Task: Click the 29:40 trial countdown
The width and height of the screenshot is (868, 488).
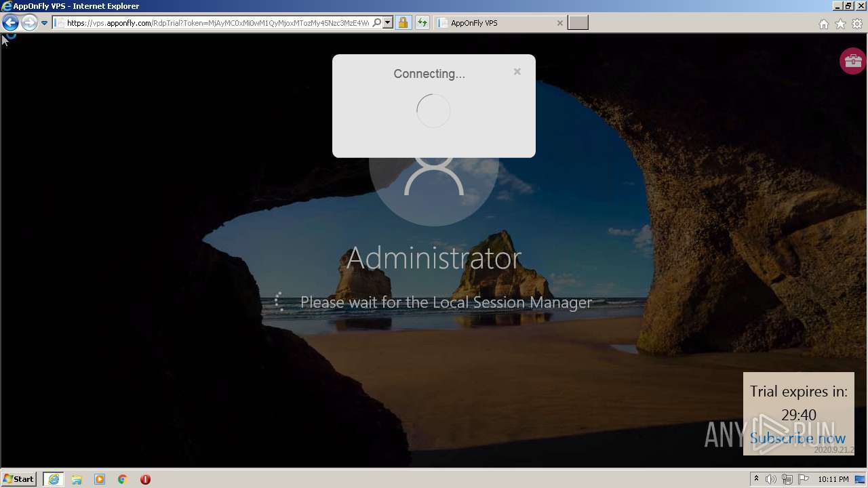Action: pyautogui.click(x=799, y=415)
